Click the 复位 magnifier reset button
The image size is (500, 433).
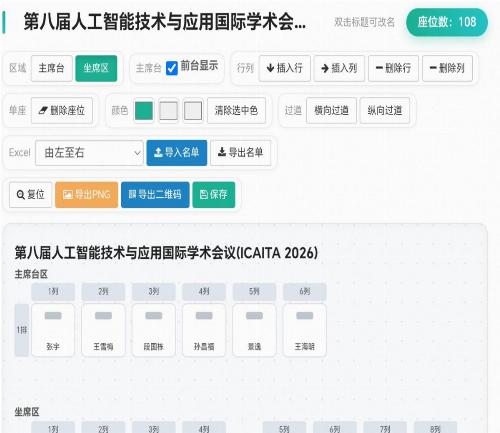31,195
